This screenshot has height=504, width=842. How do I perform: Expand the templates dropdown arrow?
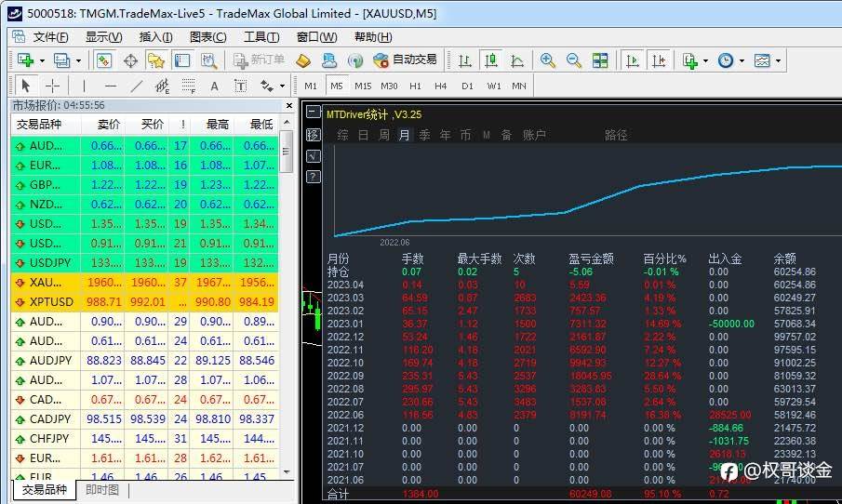(x=778, y=60)
